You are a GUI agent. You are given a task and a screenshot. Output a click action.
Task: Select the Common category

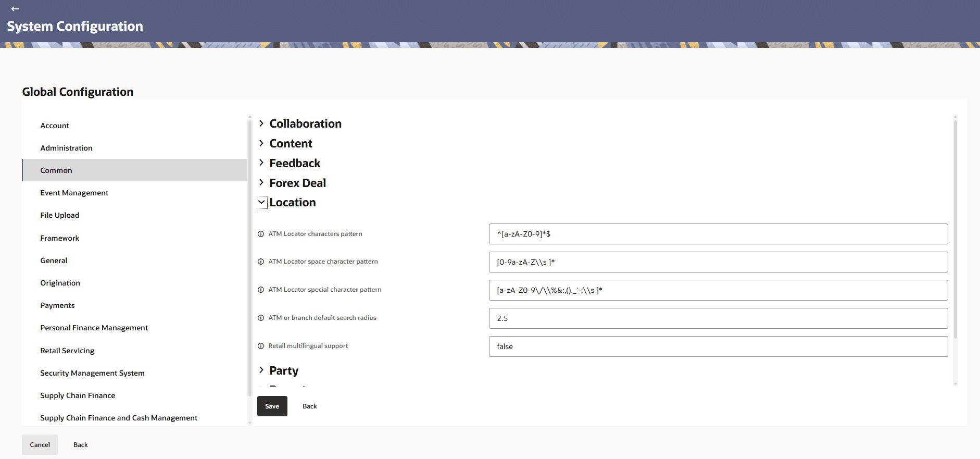[x=134, y=170]
